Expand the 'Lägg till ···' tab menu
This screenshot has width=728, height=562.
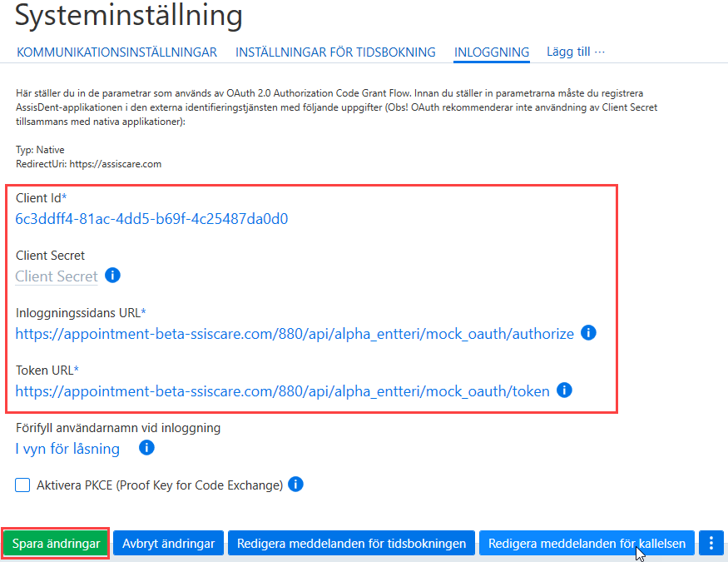(x=576, y=52)
